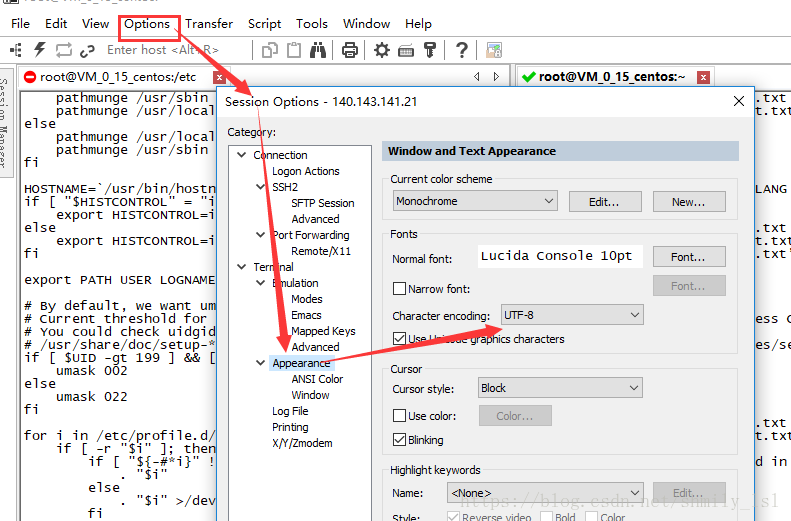Click Edit... for the color scheme

(x=605, y=202)
